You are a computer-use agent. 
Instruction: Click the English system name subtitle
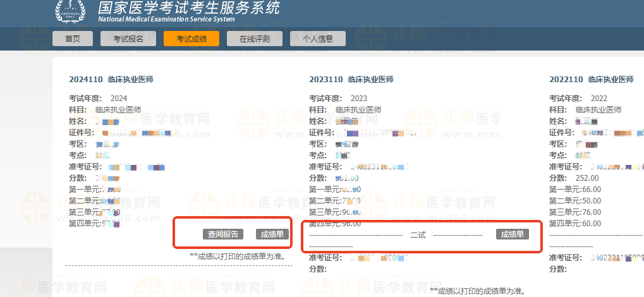[166, 20]
